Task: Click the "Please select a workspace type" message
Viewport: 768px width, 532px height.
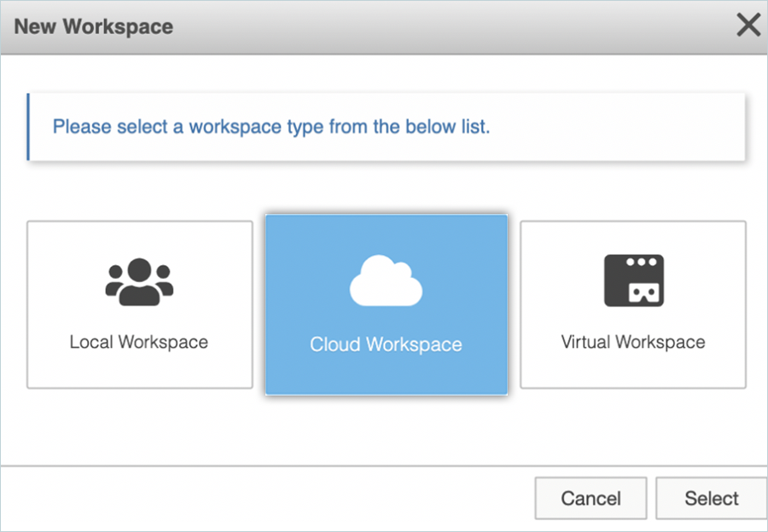Action: (x=271, y=127)
